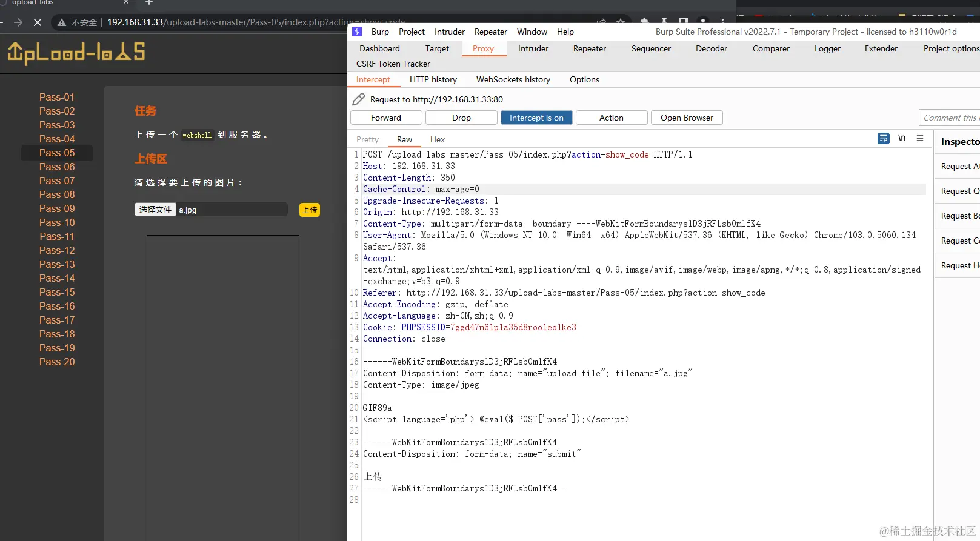Click the browser forward arrow

[x=18, y=22]
